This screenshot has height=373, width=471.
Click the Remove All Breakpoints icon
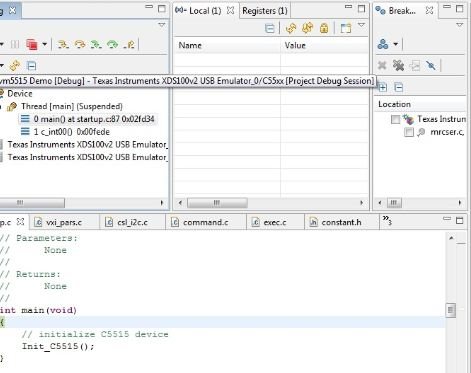tap(398, 65)
